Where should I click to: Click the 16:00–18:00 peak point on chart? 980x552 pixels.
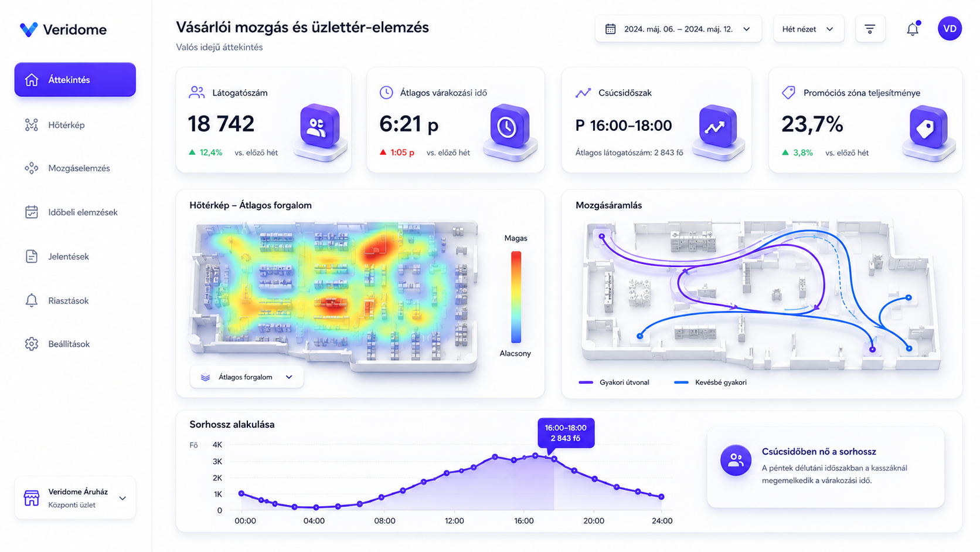tap(554, 459)
